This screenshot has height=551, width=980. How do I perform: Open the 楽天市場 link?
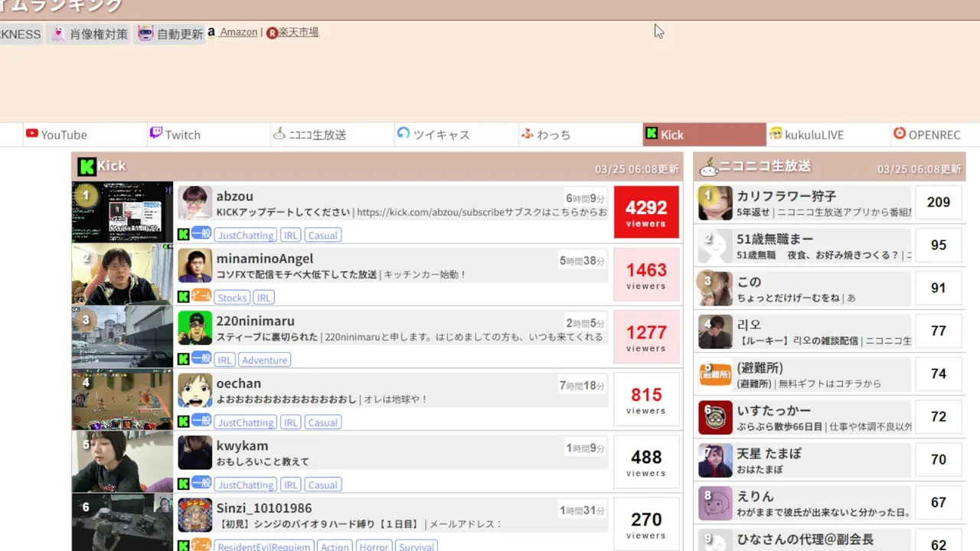298,32
